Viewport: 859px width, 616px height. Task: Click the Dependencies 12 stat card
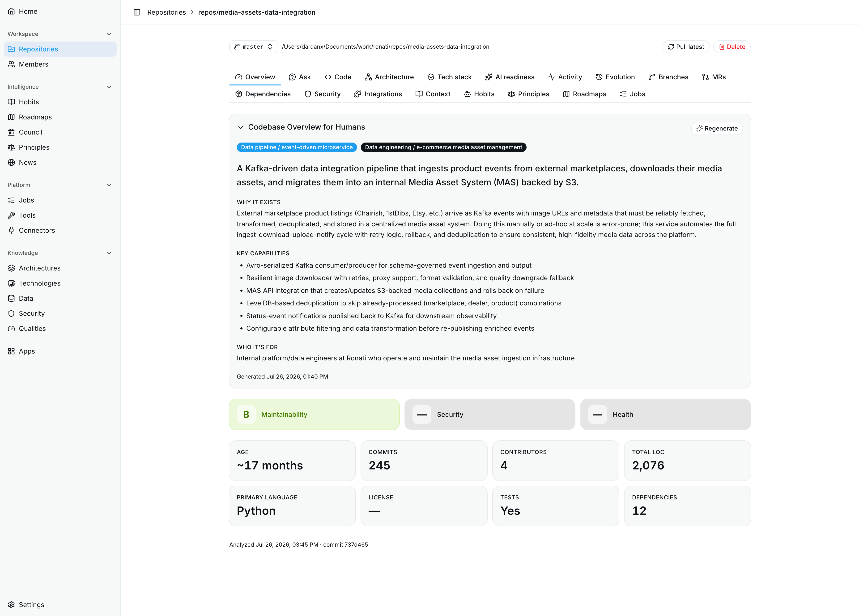coord(687,506)
